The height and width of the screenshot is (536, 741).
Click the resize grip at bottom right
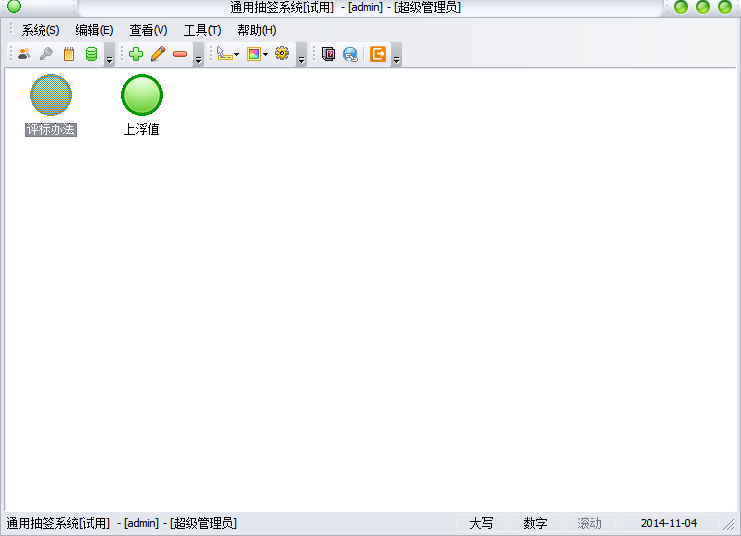[729, 524]
